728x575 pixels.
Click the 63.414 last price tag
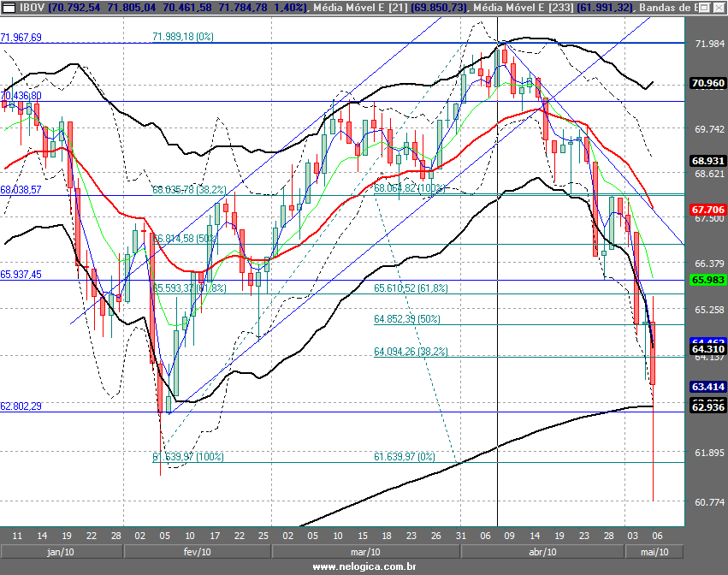pyautogui.click(x=708, y=387)
